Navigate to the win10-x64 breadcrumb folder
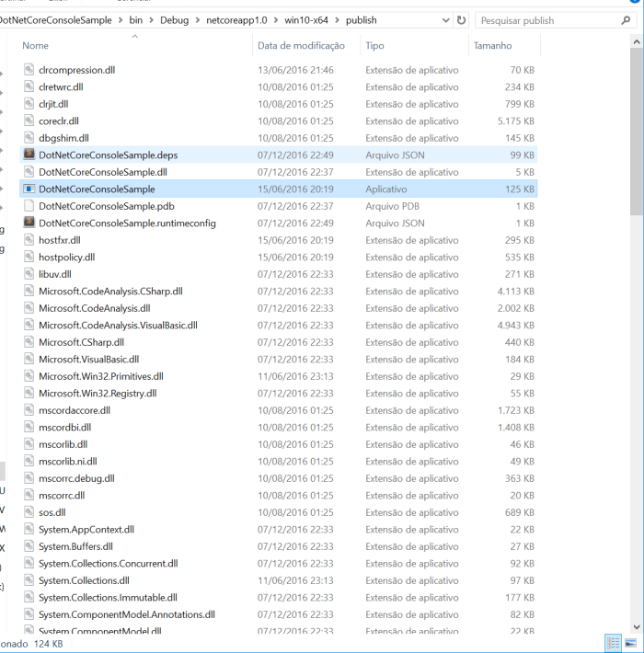The height and width of the screenshot is (653, 644). coord(306,20)
